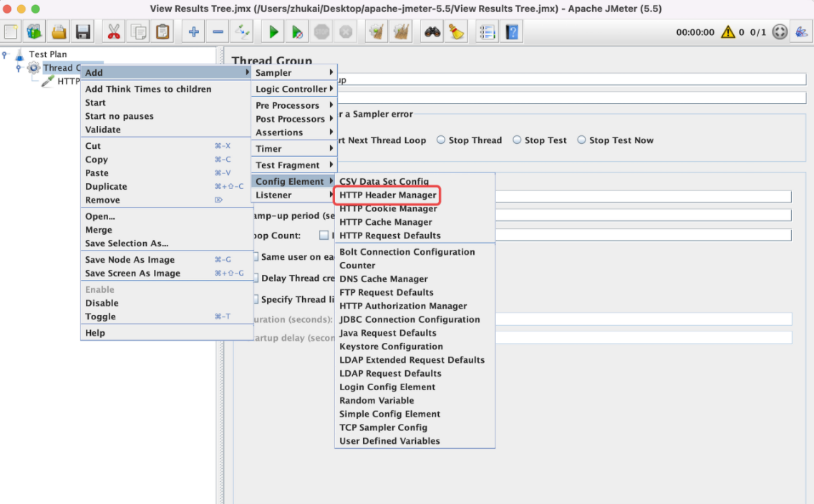Image resolution: width=814 pixels, height=504 pixels.
Task: Click the blue plus Expand All icon
Action: click(193, 32)
